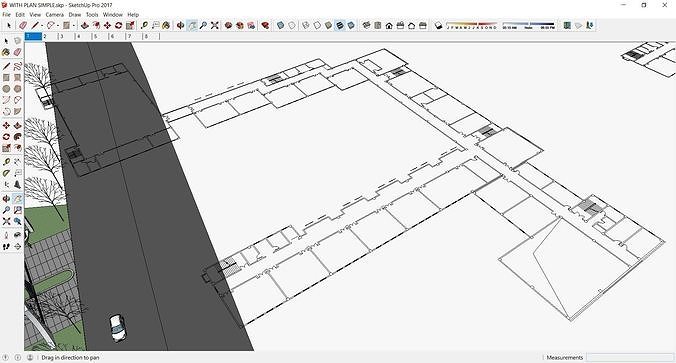The image size is (676, 363).
Task: Activate the Follow Me tool
Action: (x=17, y=137)
